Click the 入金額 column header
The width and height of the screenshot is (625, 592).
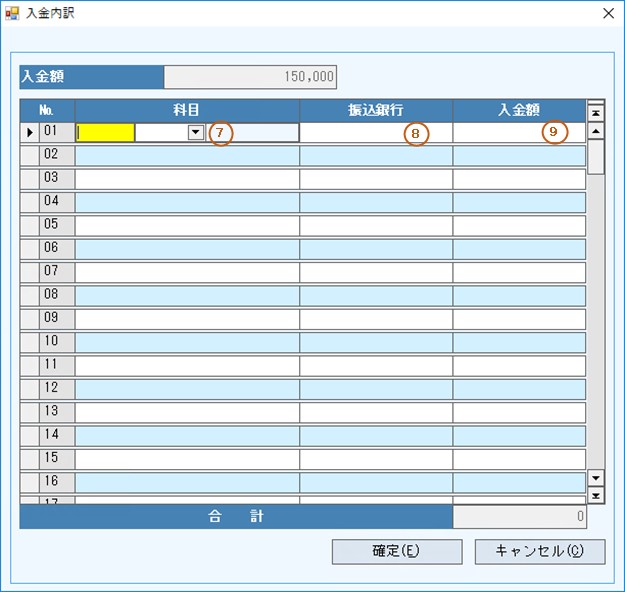518,110
